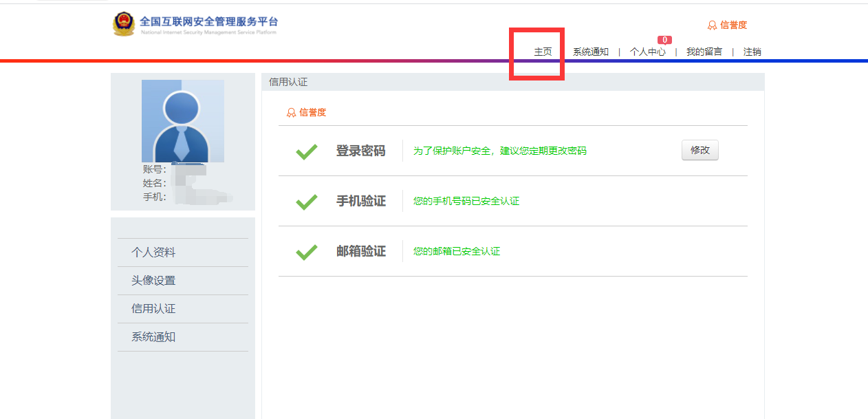Go to 主页 in top navigation

[x=543, y=52]
